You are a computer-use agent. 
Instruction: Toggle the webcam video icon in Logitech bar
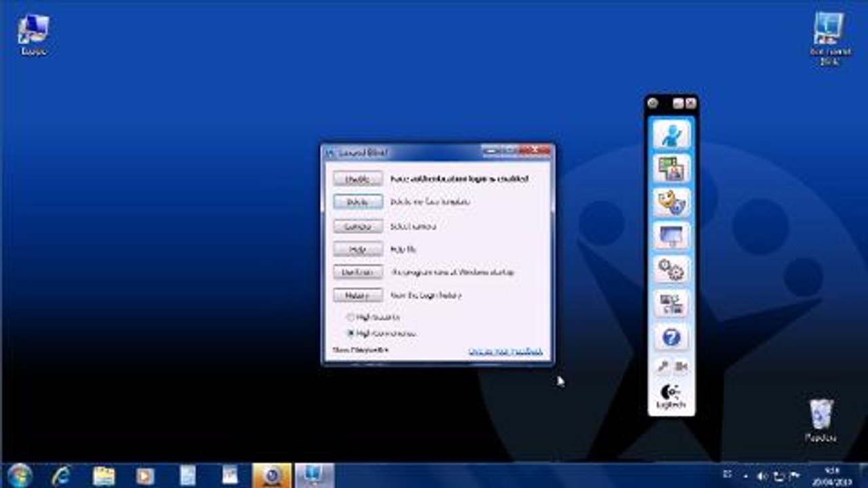point(681,367)
